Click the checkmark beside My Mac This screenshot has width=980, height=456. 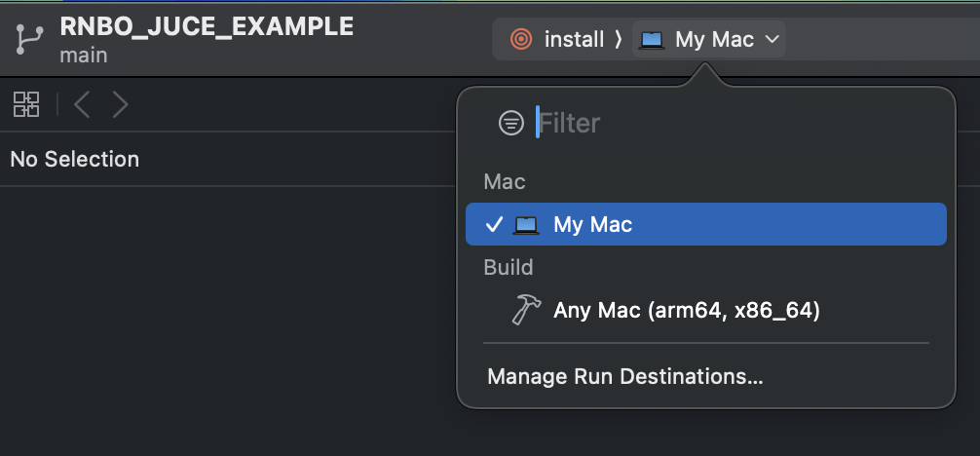point(494,224)
